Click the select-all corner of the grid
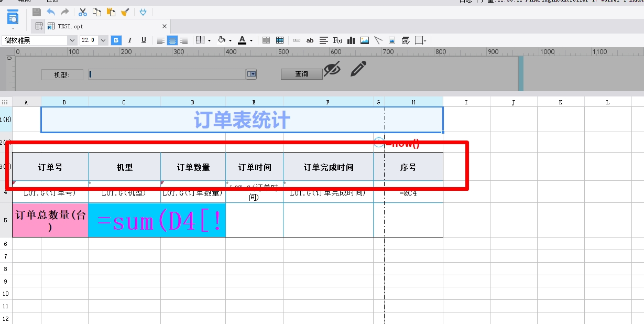This screenshot has width=644, height=324. click(5, 102)
